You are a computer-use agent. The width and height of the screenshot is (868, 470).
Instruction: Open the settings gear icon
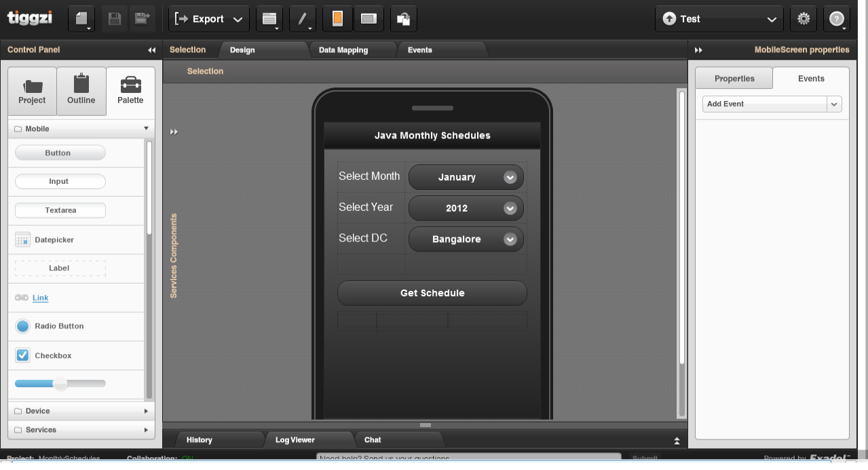(x=804, y=19)
